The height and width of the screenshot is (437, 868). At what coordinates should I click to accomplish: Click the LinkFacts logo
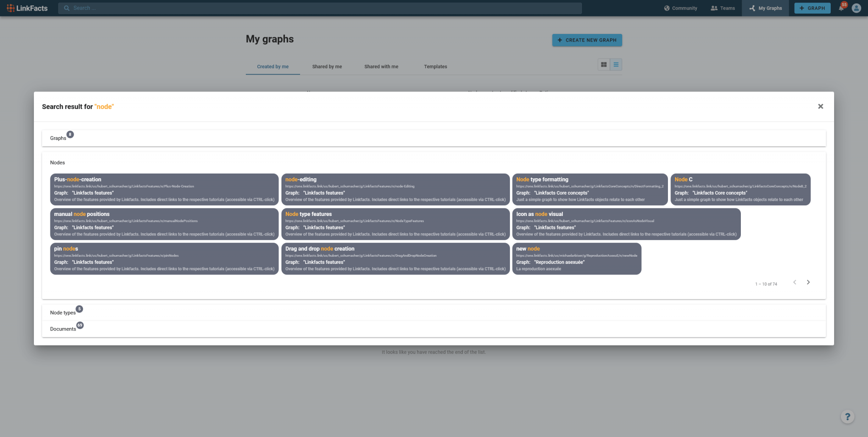coord(28,8)
